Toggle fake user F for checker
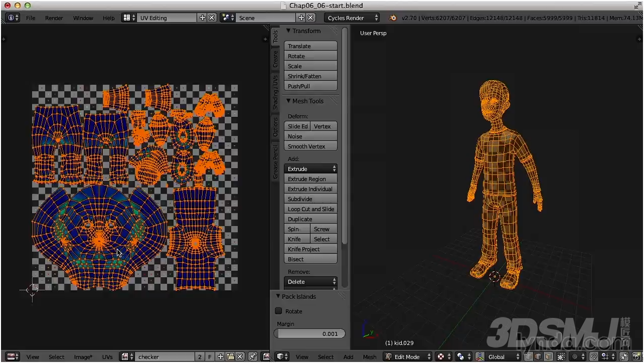 210,356
